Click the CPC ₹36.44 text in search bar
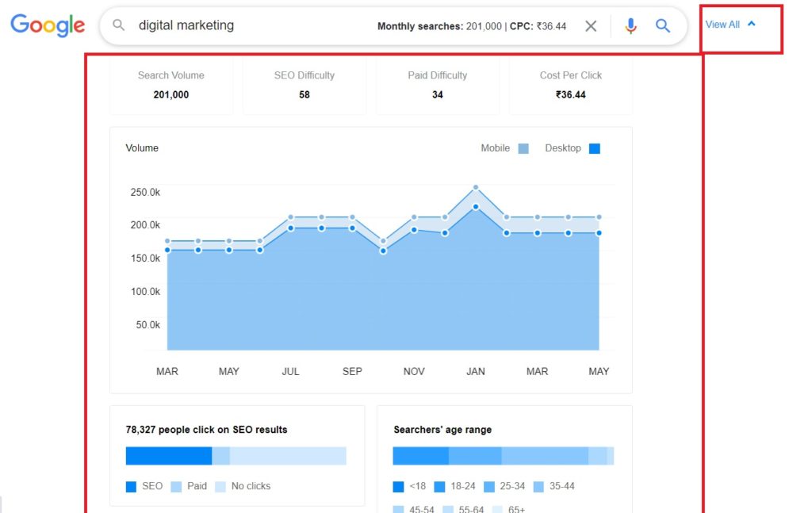812x513 pixels. coord(538,26)
